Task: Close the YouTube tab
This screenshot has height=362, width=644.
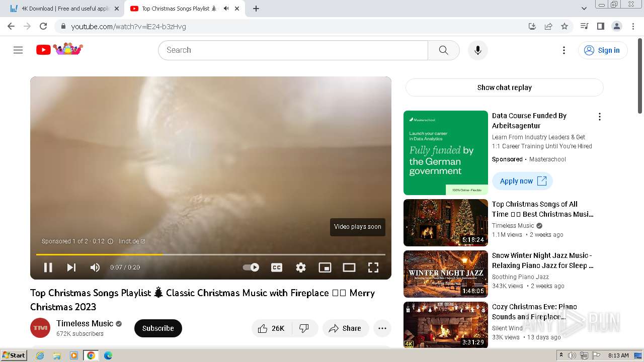Action: point(238,9)
